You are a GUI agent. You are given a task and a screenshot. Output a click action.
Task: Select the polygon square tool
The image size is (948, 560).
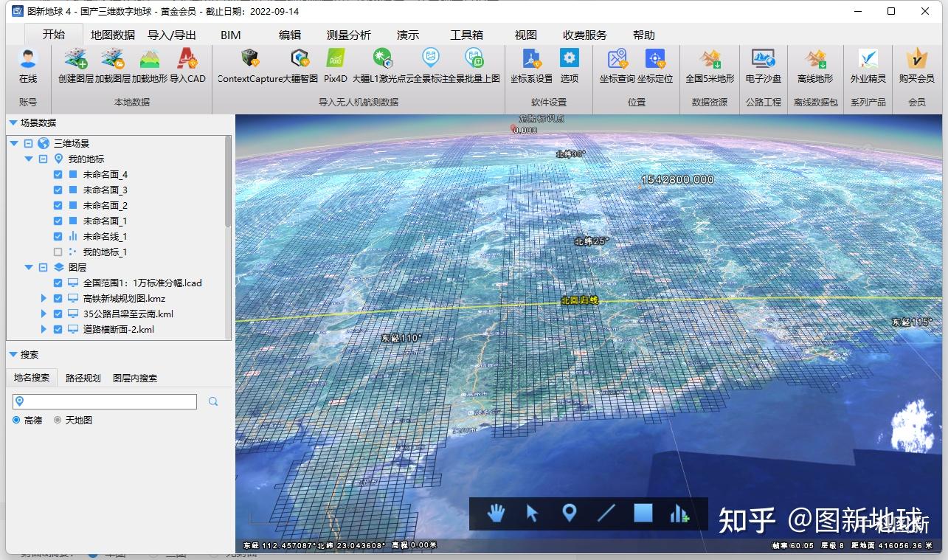click(643, 513)
